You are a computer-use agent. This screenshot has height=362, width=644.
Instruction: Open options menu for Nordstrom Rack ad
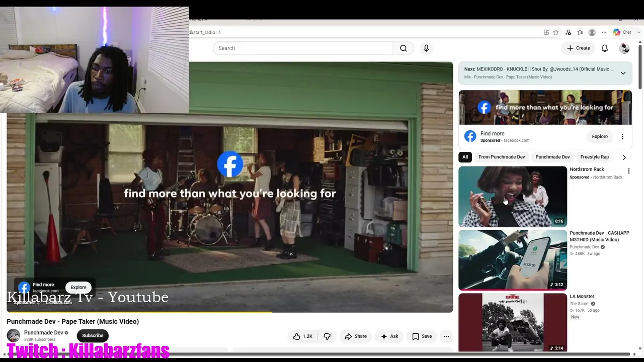pyautogui.click(x=628, y=171)
